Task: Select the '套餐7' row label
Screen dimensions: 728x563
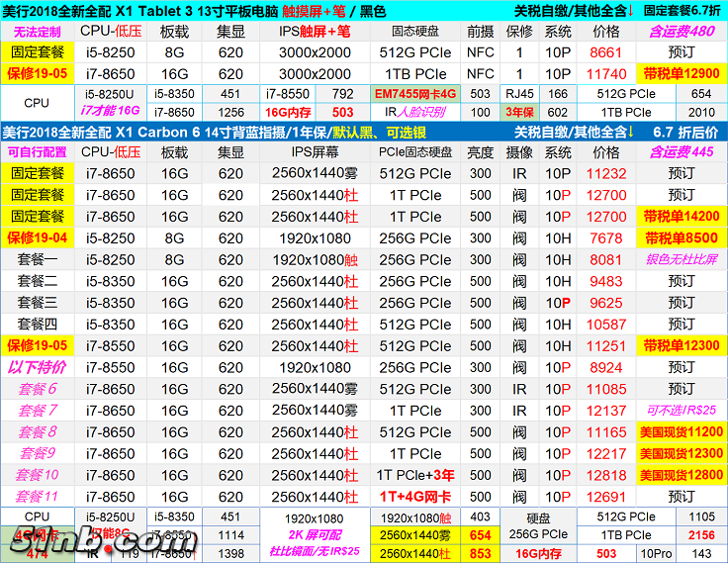Action: coord(38,411)
